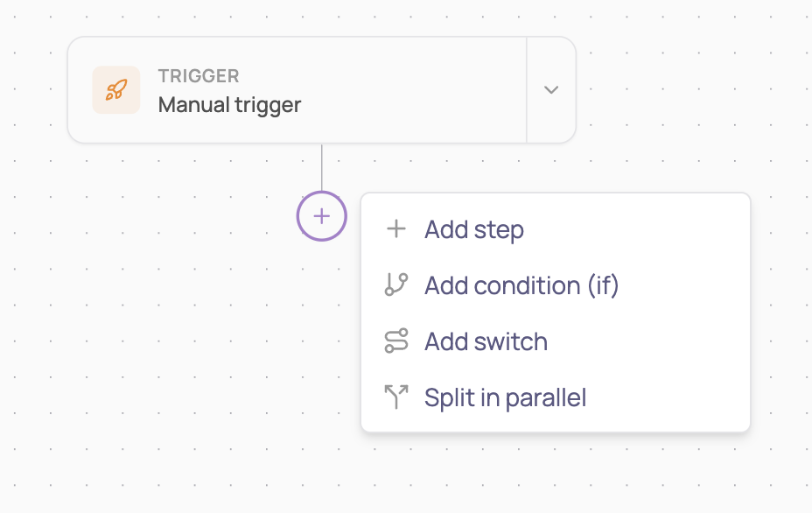The image size is (812, 513).
Task: Click the purple circled plus node
Action: [322, 216]
